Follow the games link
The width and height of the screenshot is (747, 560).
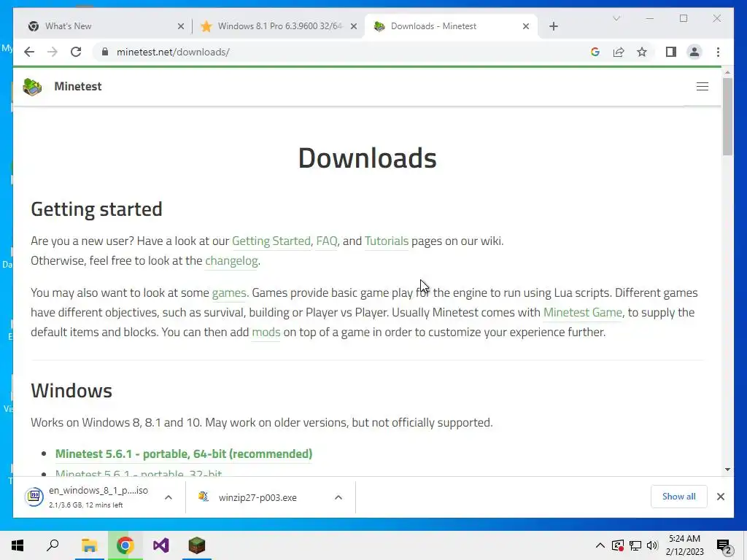click(x=228, y=292)
